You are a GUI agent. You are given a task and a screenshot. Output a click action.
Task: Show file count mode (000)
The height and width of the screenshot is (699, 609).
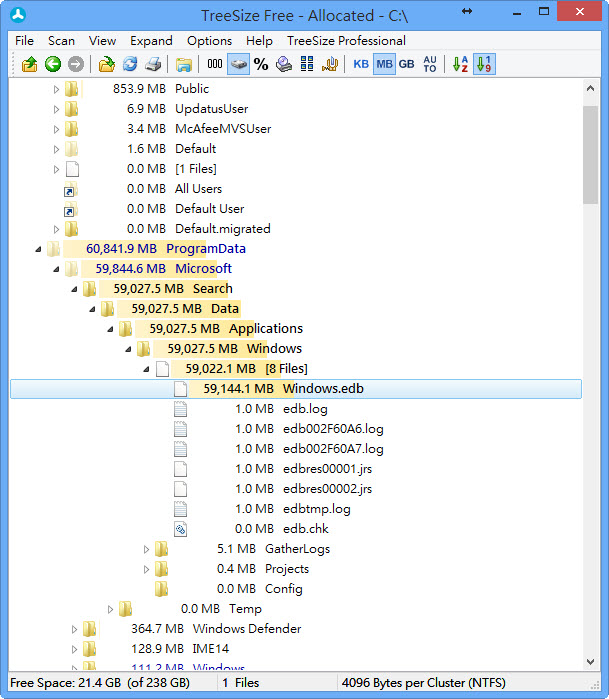[x=215, y=64]
